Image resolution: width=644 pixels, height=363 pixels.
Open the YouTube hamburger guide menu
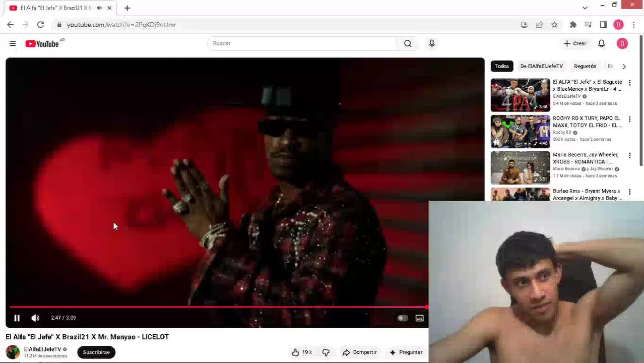[x=13, y=44]
